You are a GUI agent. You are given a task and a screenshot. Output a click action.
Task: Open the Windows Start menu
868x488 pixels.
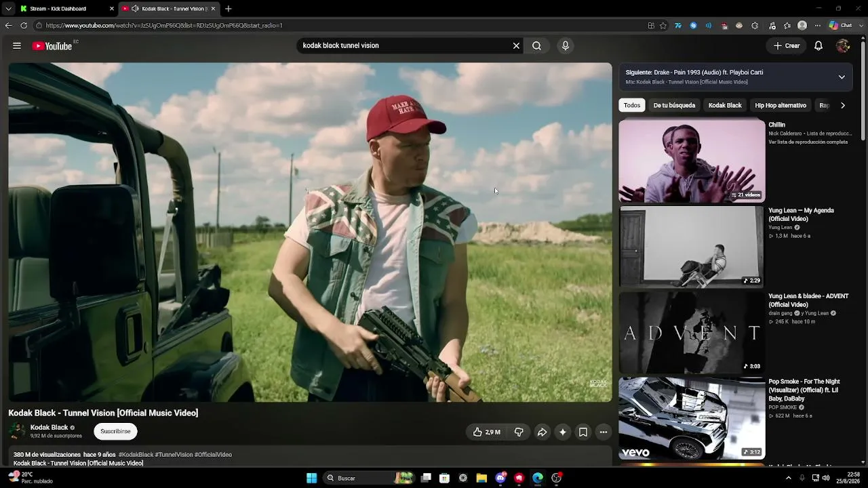[311, 478]
